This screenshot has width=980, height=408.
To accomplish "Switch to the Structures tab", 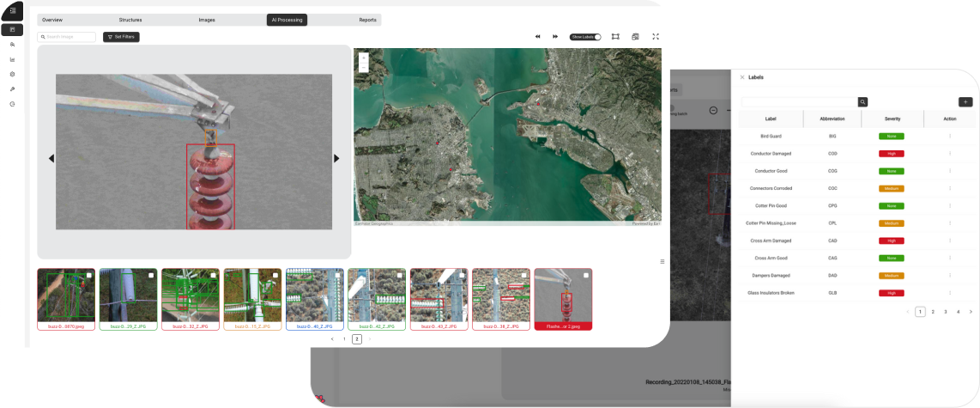I will click(x=130, y=20).
